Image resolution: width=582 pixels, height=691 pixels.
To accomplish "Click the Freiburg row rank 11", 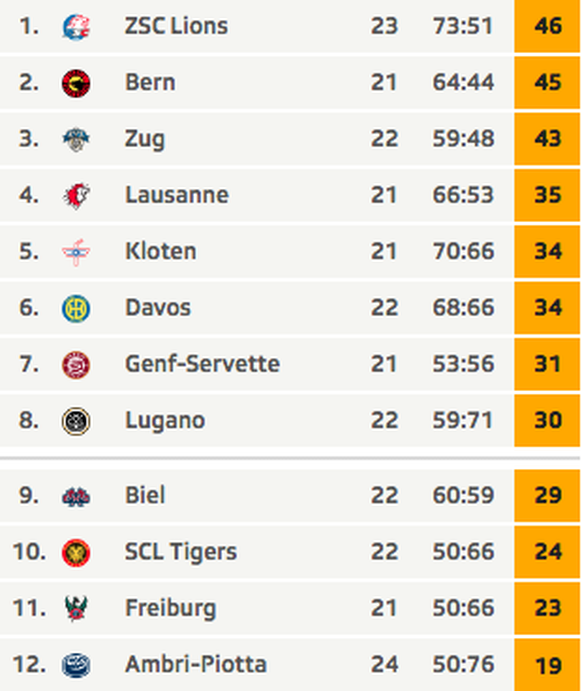I will tap(30, 608).
